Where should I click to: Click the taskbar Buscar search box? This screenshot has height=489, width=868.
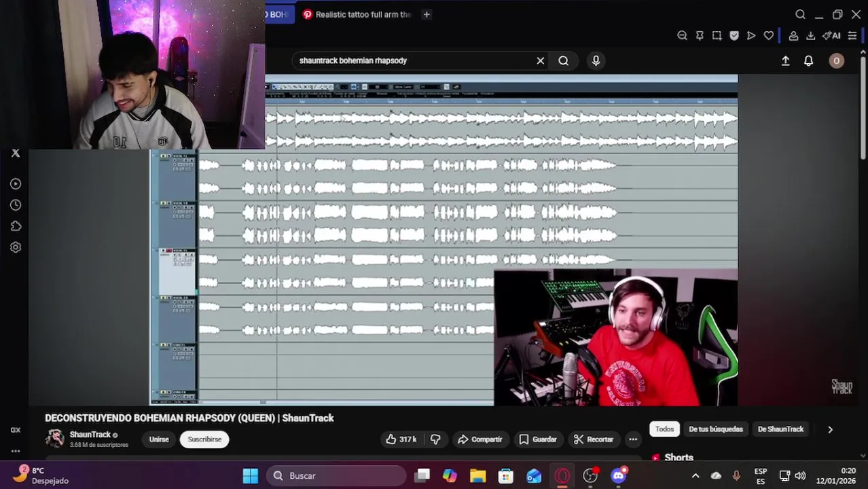pyautogui.click(x=337, y=476)
